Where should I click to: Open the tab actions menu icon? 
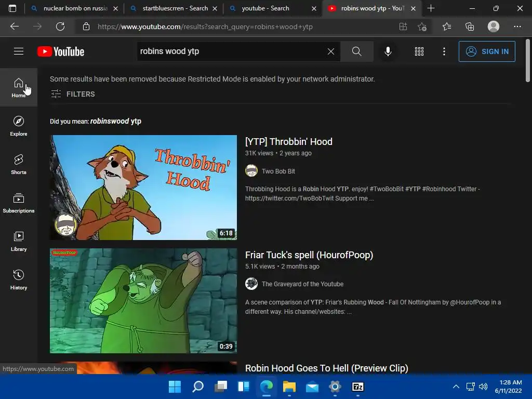pos(12,8)
